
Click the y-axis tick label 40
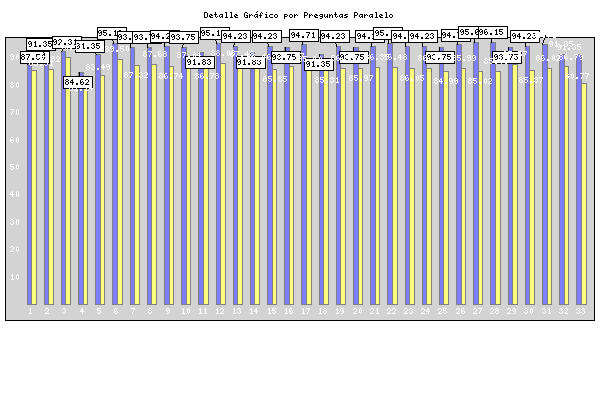coord(15,194)
